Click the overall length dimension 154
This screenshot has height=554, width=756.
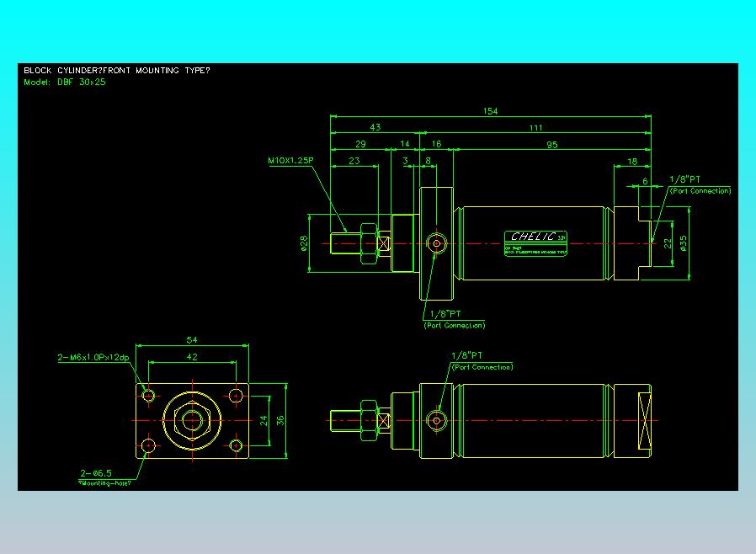coord(490,111)
